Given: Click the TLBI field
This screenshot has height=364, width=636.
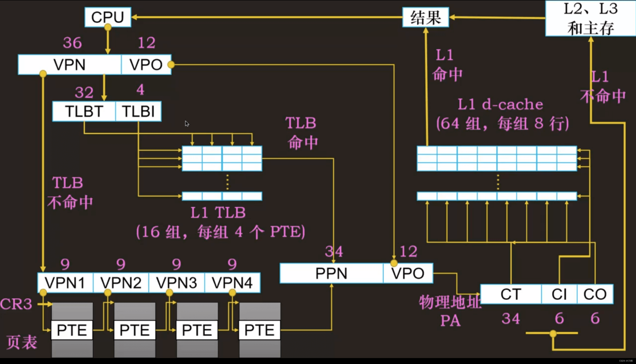Looking at the screenshot, I should coord(138,111).
